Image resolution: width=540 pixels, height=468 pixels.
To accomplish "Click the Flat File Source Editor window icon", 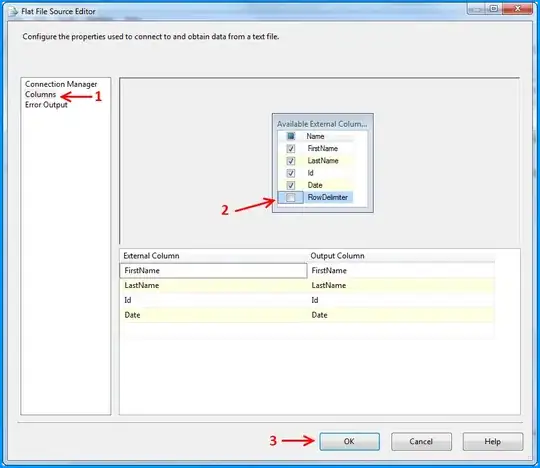I will [13, 11].
